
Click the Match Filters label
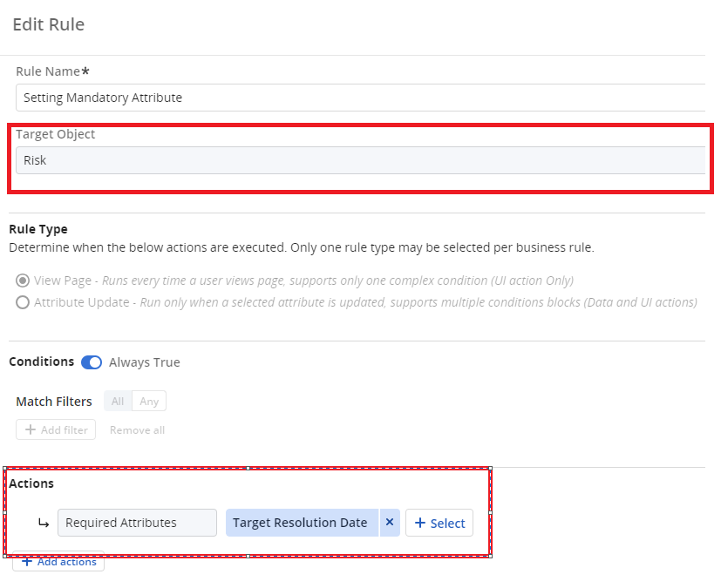coord(54,402)
